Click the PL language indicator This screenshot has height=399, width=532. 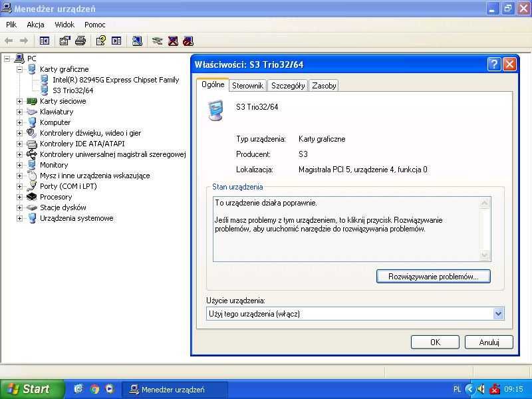tap(457, 389)
